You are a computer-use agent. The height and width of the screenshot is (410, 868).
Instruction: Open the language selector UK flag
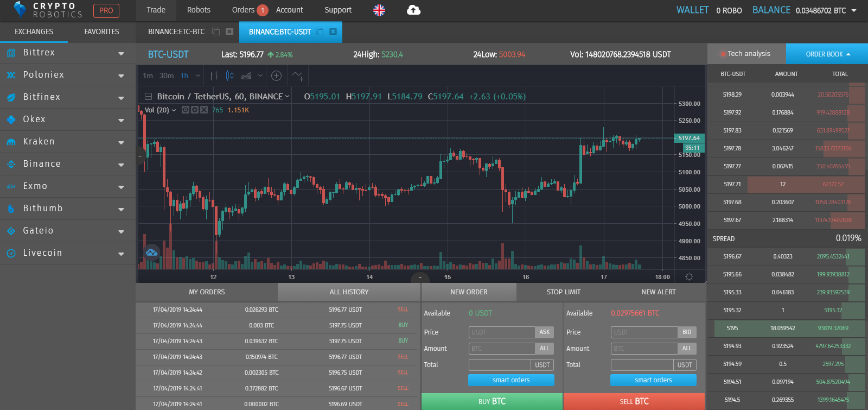click(x=379, y=10)
